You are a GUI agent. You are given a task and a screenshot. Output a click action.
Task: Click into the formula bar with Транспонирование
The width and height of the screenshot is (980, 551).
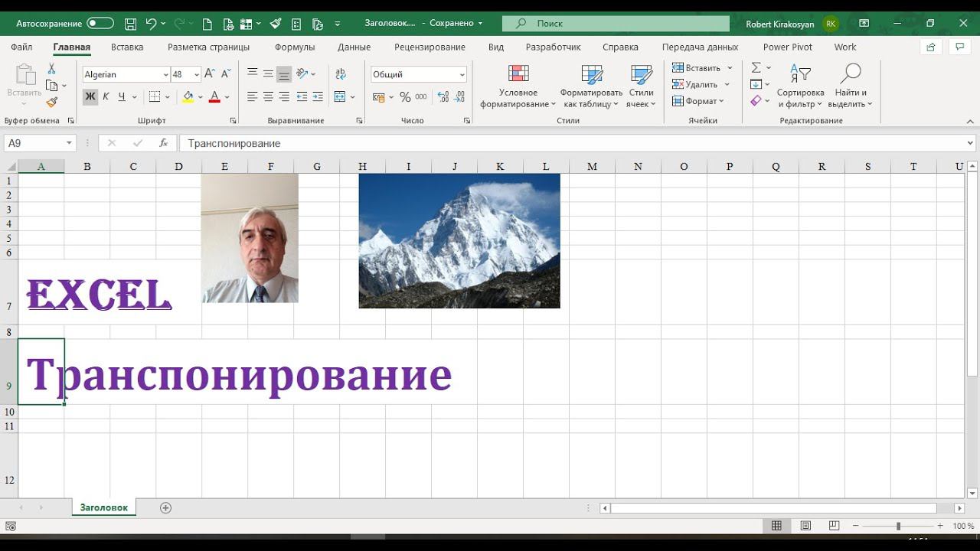(x=573, y=143)
